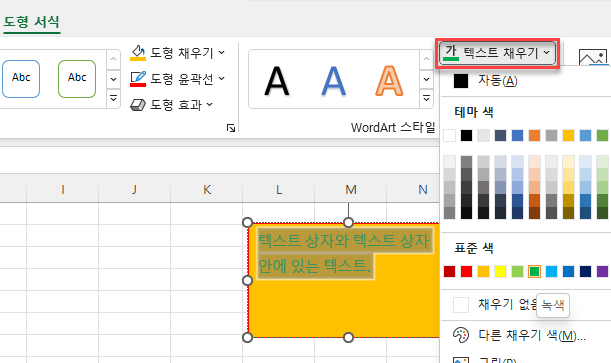
Task: Show previous row of WordArt styles
Action: [426, 59]
